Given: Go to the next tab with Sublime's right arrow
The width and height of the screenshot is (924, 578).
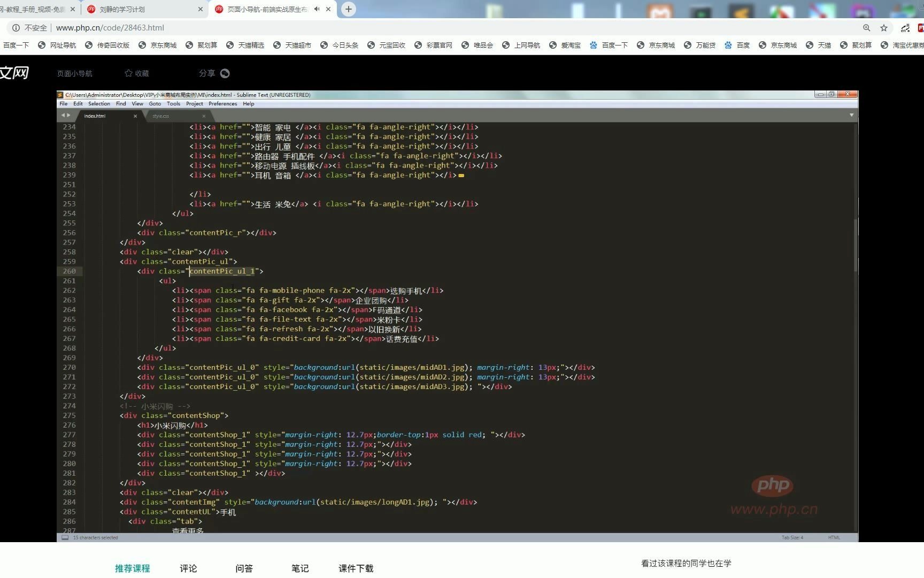Looking at the screenshot, I should point(68,115).
